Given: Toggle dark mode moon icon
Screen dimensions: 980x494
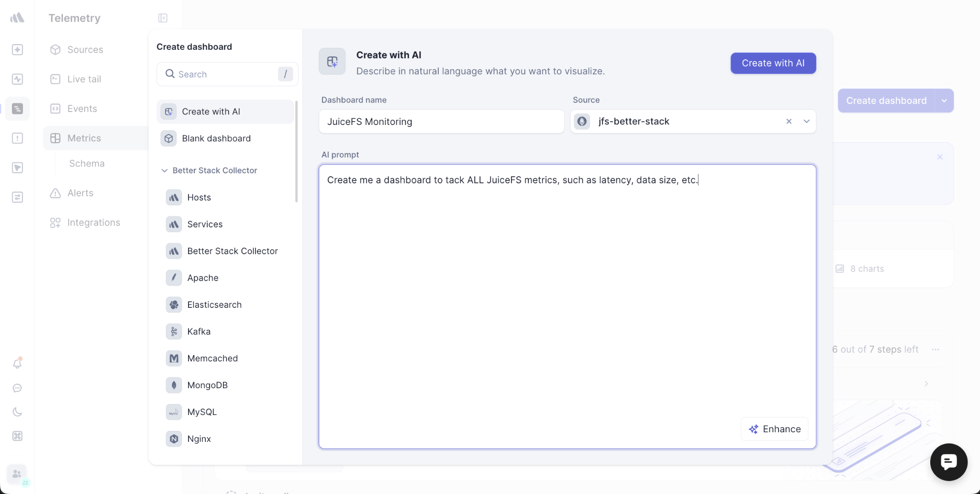Looking at the screenshot, I should coord(17,412).
